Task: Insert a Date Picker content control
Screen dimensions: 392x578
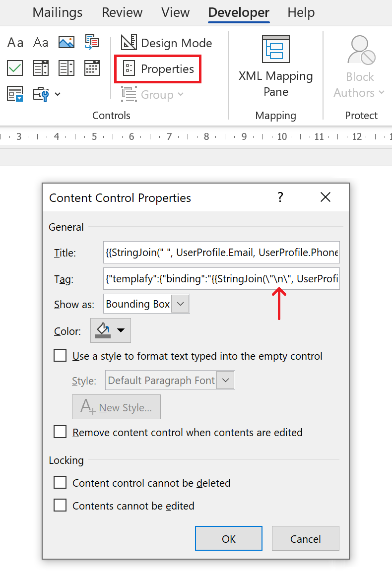Action: (92, 68)
